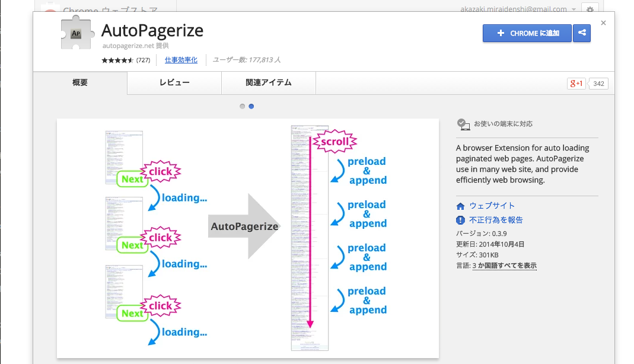Viewport: 634px width, 364px height.
Task: Click the (727) review count
Action: click(x=143, y=60)
